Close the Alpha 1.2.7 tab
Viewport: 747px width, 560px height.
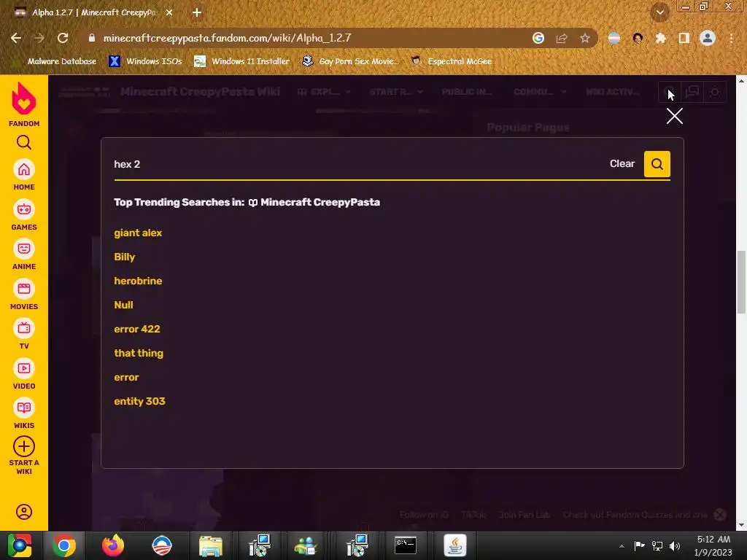coord(169,13)
